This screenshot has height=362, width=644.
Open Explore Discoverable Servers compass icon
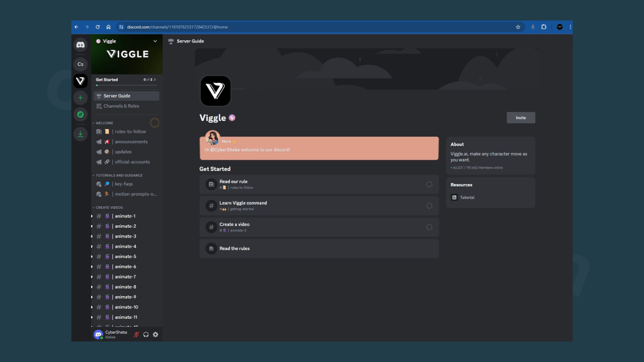pos(80,115)
